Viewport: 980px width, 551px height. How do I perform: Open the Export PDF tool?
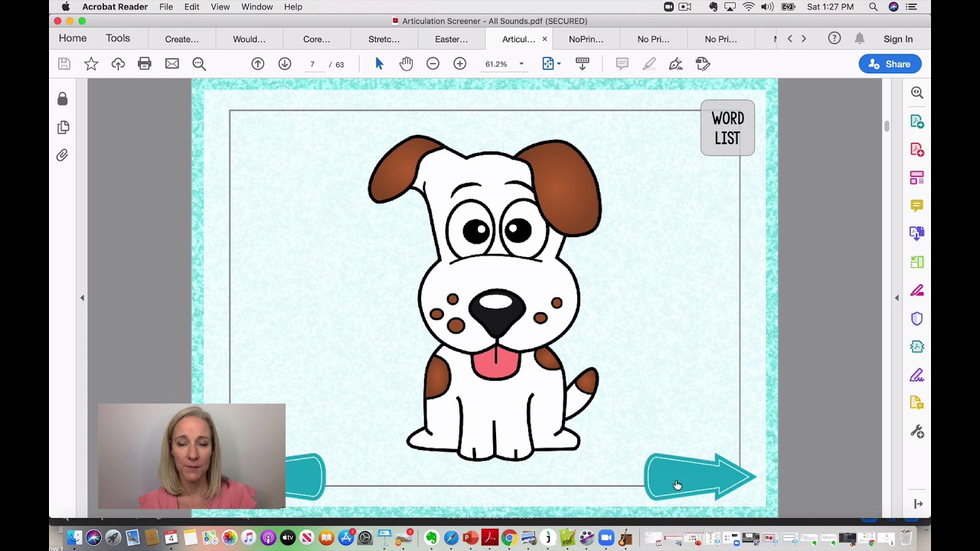pyautogui.click(x=917, y=121)
